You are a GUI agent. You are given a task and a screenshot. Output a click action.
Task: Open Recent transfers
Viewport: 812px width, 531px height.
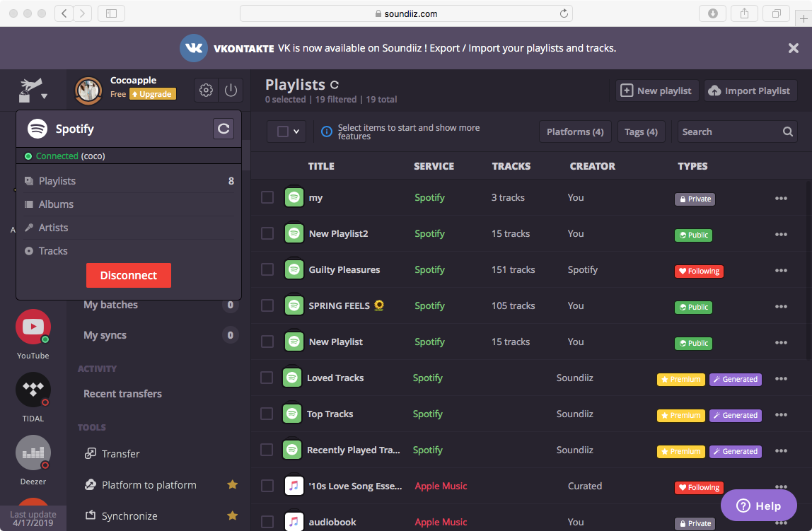coord(122,393)
